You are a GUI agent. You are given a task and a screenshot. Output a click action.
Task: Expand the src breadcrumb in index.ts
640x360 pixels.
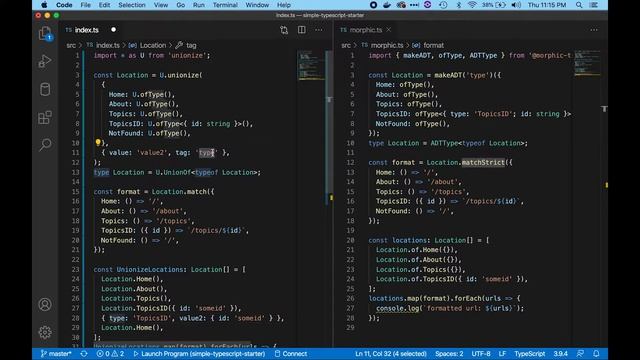(x=71, y=45)
